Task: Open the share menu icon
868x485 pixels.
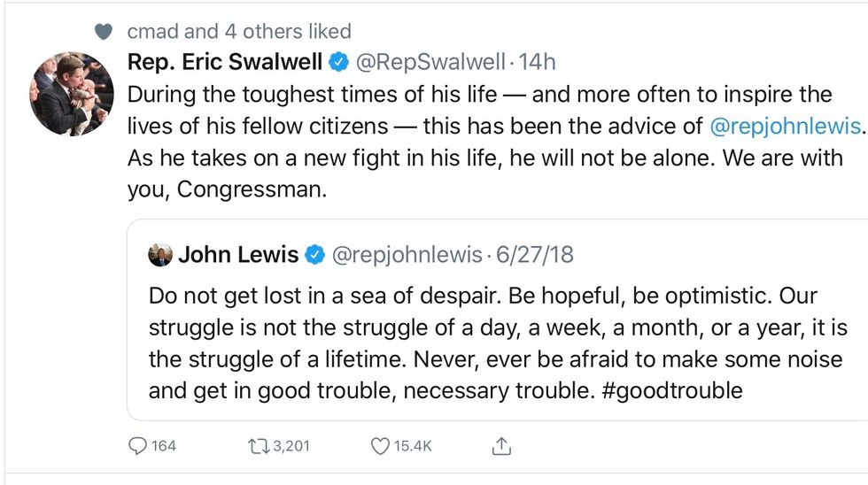Action: click(x=501, y=445)
